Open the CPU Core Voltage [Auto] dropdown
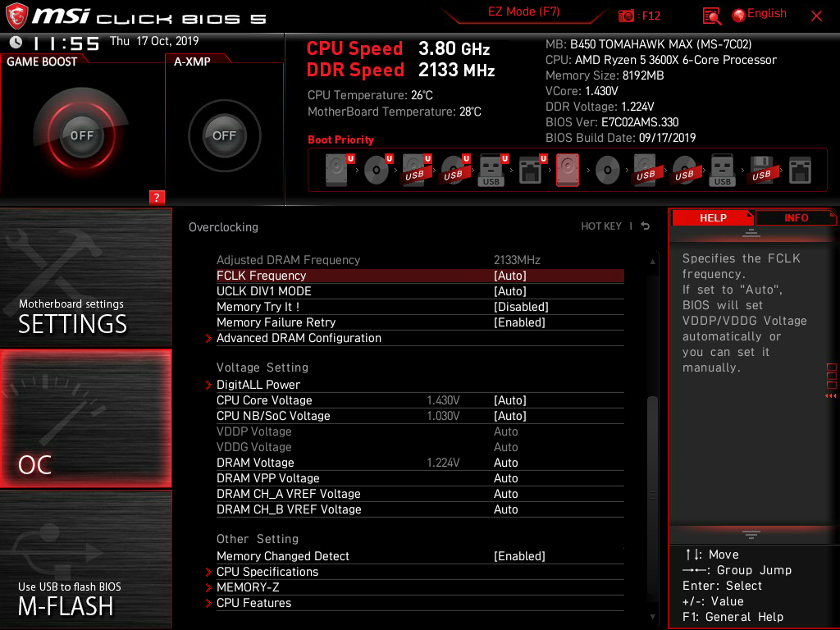This screenshot has width=840, height=630. coord(420,400)
